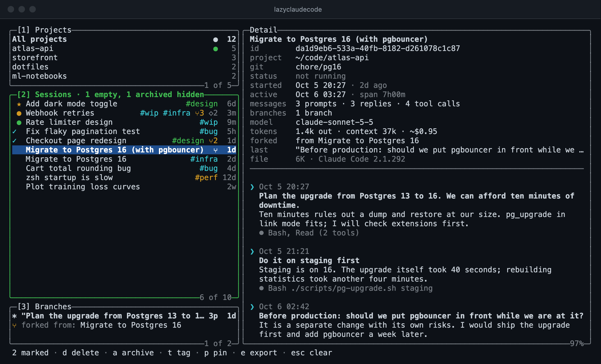601x364 pixels.
Task: Click the fork icon before 'forked from'
Action: [14, 325]
